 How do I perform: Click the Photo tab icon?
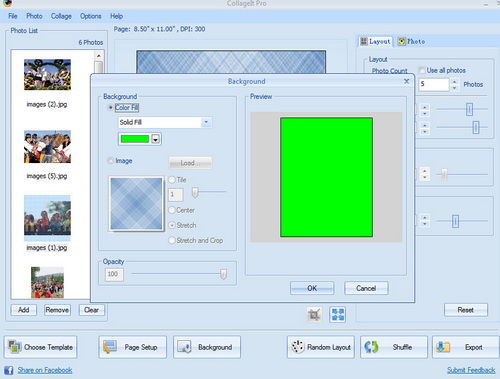pos(402,41)
